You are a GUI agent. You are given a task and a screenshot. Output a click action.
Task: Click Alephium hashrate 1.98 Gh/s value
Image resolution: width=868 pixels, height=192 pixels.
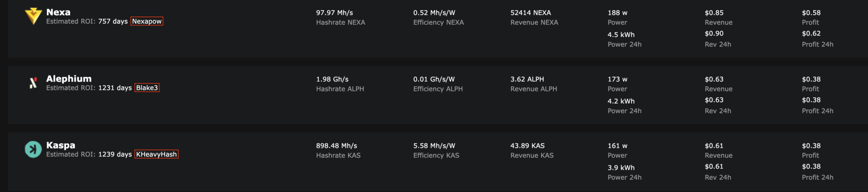pos(332,79)
